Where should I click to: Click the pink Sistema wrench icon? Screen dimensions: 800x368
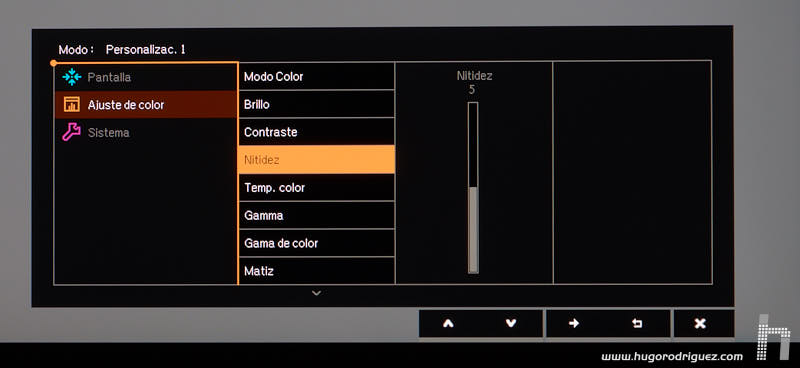click(x=71, y=132)
